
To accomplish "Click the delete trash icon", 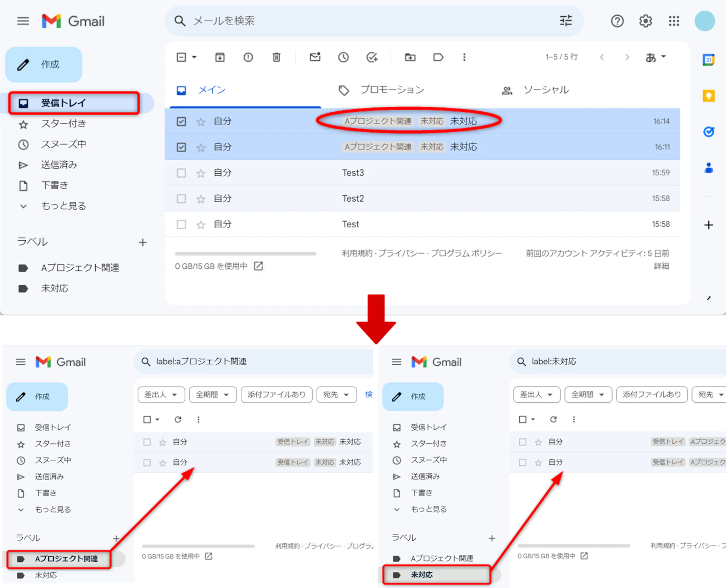I will tap(277, 57).
